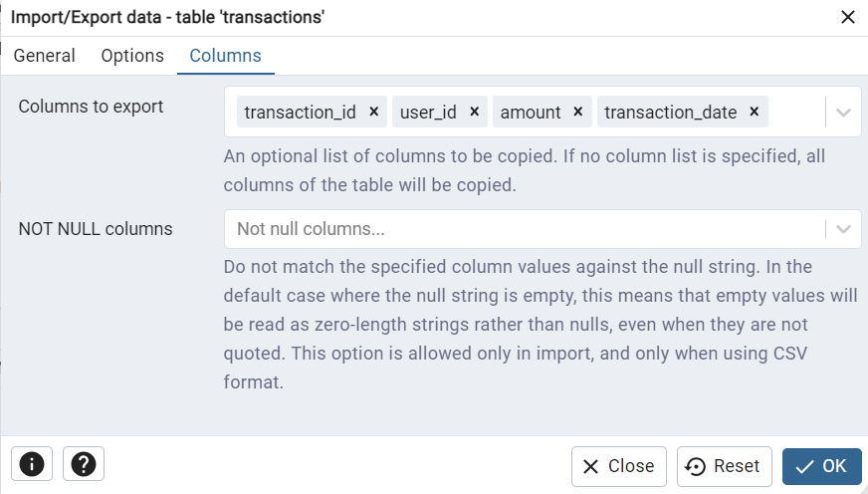The height and width of the screenshot is (494, 868).
Task: Remove the transaction_date column tag
Action: [x=754, y=113]
